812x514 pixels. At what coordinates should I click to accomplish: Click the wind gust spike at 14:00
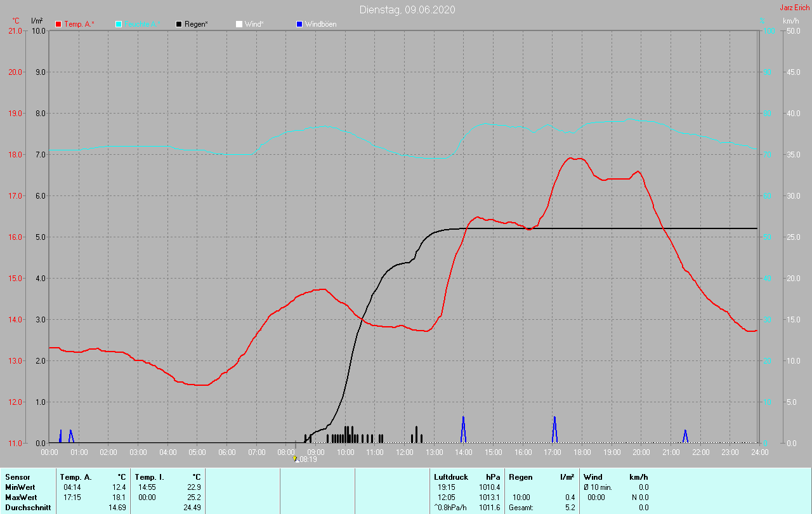pos(463,430)
